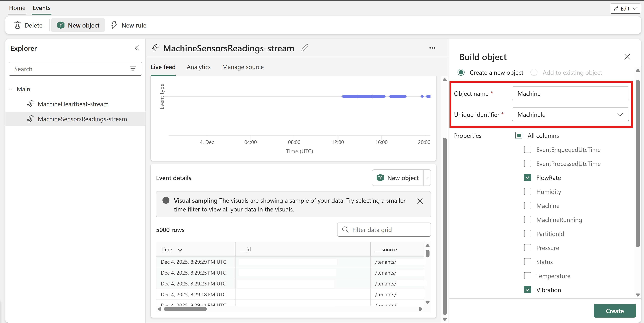644x323 pixels.
Task: Click the MachineHeartbeat-stream stream icon
Action: (x=31, y=104)
